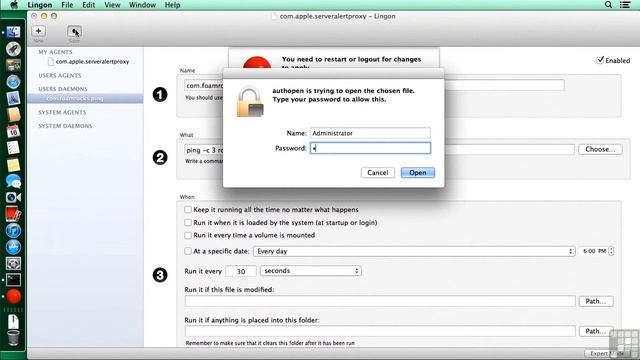Click the Save toolbar button
Image resolution: width=640 pixels, height=360 pixels.
click(74, 32)
